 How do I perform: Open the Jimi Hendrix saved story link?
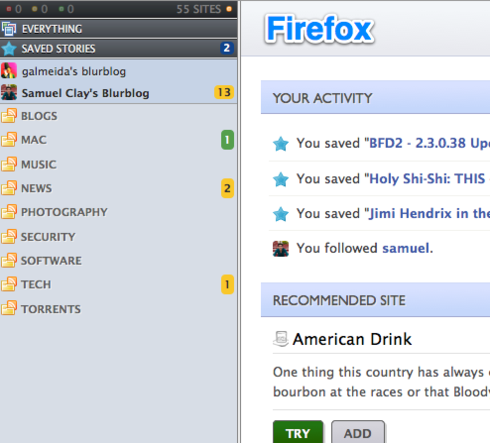(x=429, y=213)
